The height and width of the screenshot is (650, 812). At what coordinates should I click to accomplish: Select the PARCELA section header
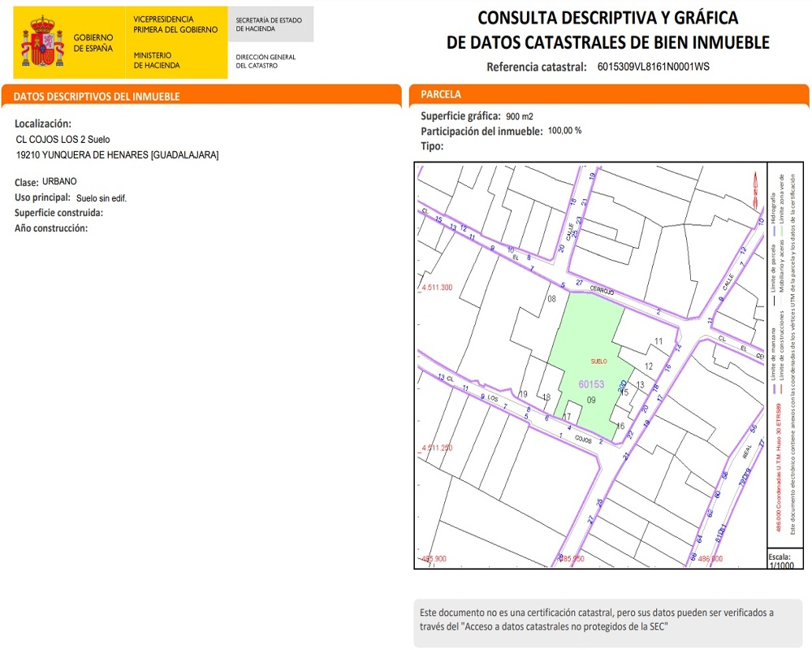pos(441,95)
